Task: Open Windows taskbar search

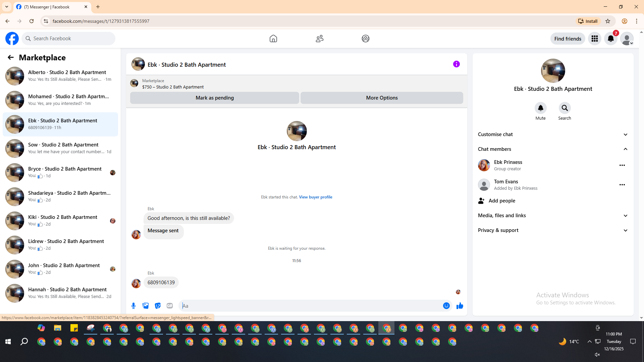Action: point(24,342)
